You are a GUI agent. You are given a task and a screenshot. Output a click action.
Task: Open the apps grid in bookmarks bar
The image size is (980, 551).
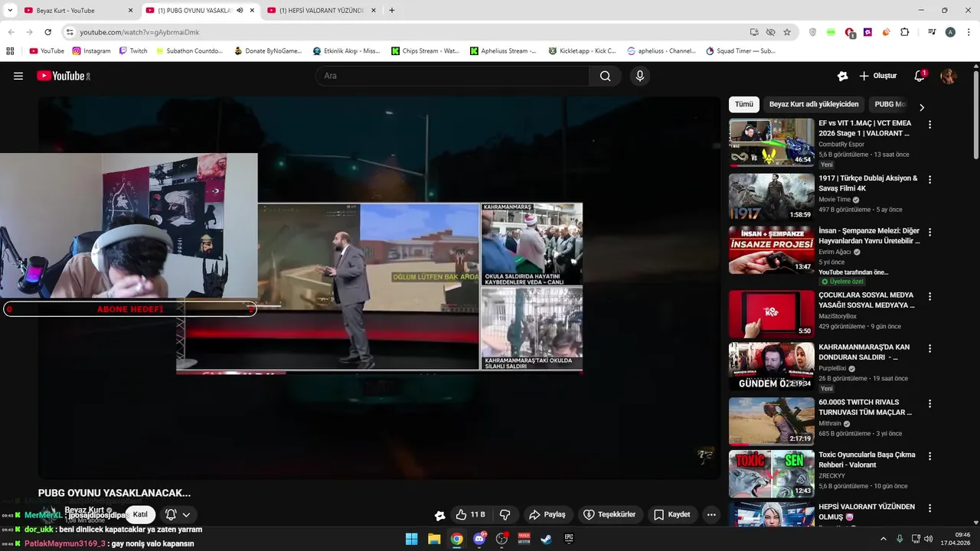click(x=10, y=51)
